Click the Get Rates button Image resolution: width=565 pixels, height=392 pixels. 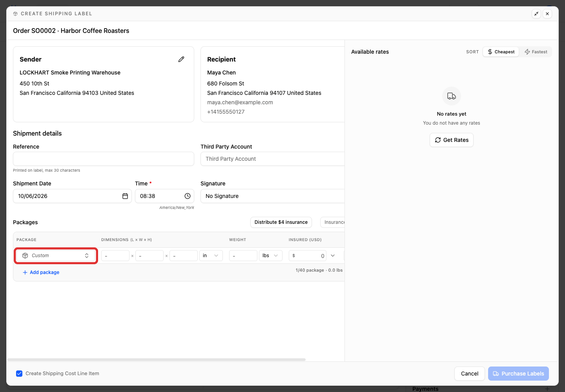[452, 140]
